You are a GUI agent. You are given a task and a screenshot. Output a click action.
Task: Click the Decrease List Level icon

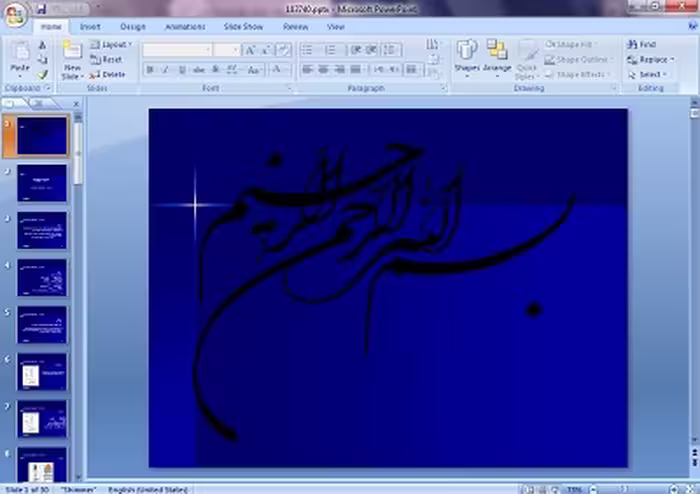355,50
